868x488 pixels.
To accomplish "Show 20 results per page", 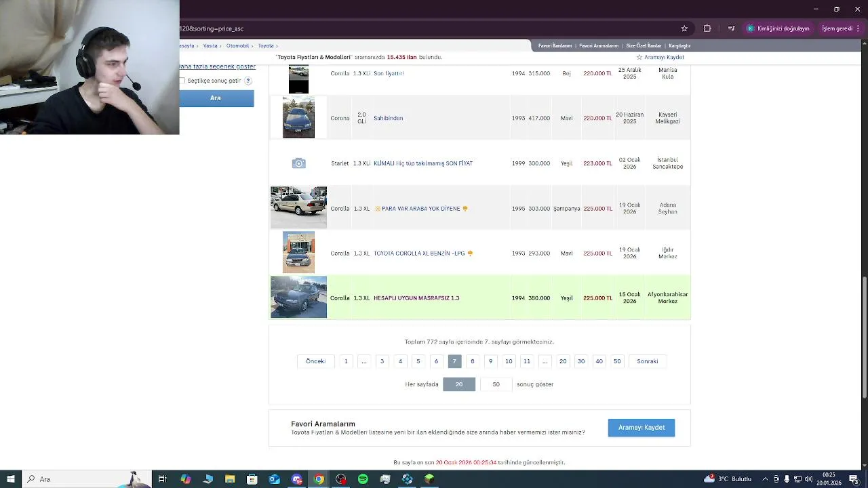I will [x=459, y=384].
